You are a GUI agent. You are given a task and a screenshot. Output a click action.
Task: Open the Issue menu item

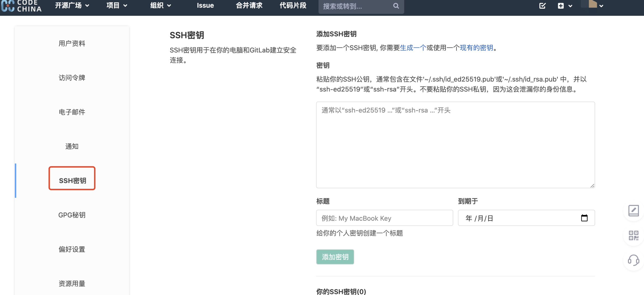(x=205, y=5)
